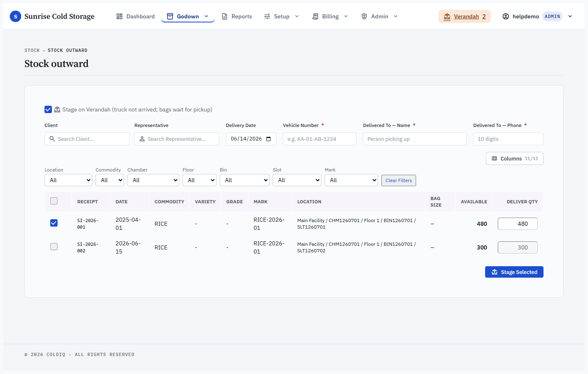
Task: Check the SI-2026-002 receipt row
Action: 54,247
